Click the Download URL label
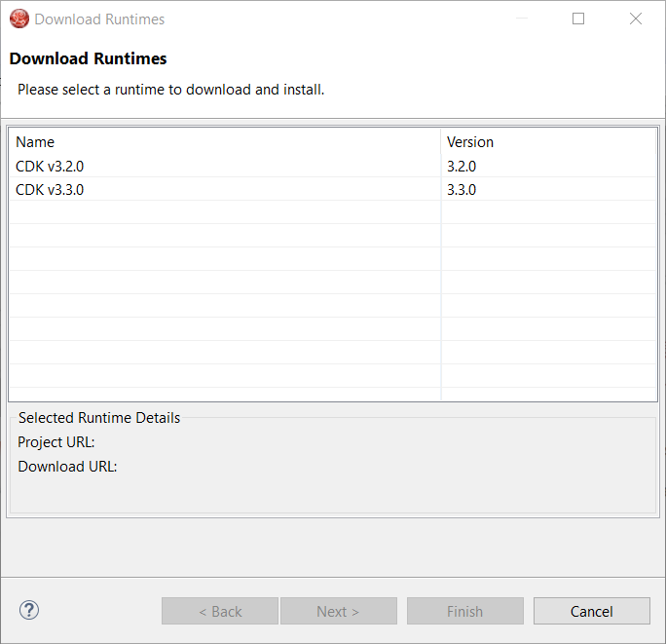Viewport: 666px width, 644px height. [67, 466]
